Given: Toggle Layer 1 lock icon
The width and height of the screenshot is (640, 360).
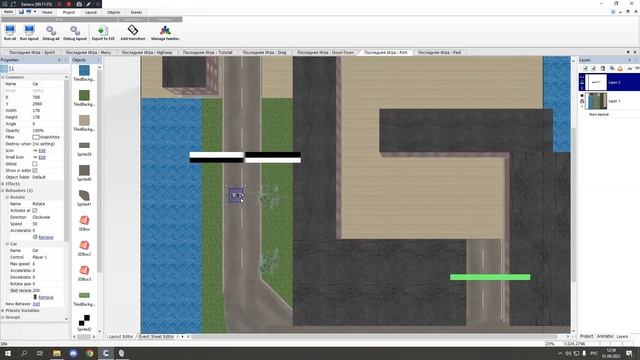Looking at the screenshot, I should (582, 101).
